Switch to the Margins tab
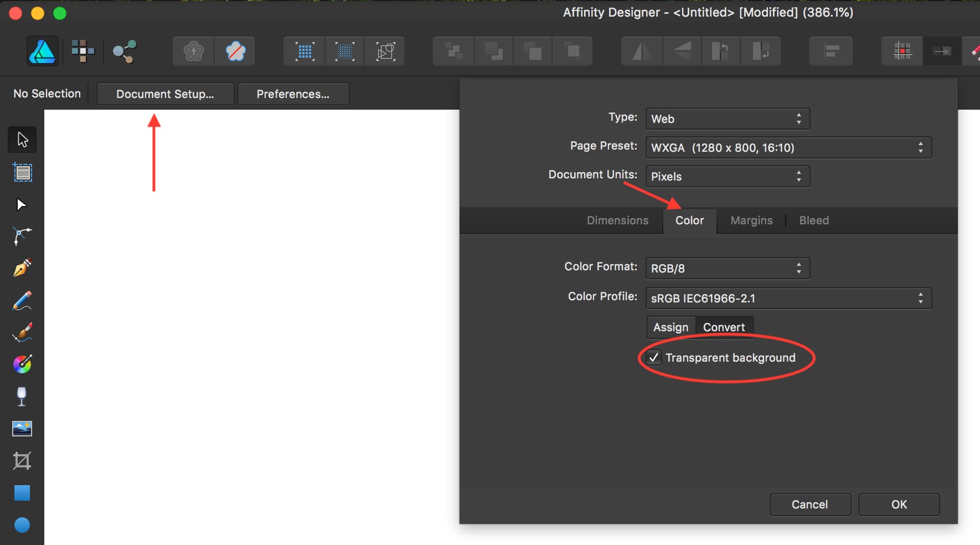The height and width of the screenshot is (545, 980). pos(751,220)
